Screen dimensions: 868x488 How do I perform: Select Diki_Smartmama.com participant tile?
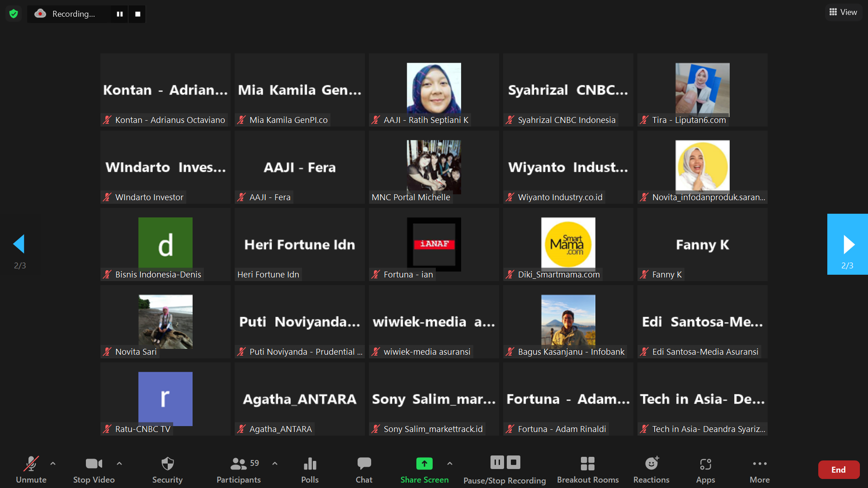pyautogui.click(x=568, y=244)
